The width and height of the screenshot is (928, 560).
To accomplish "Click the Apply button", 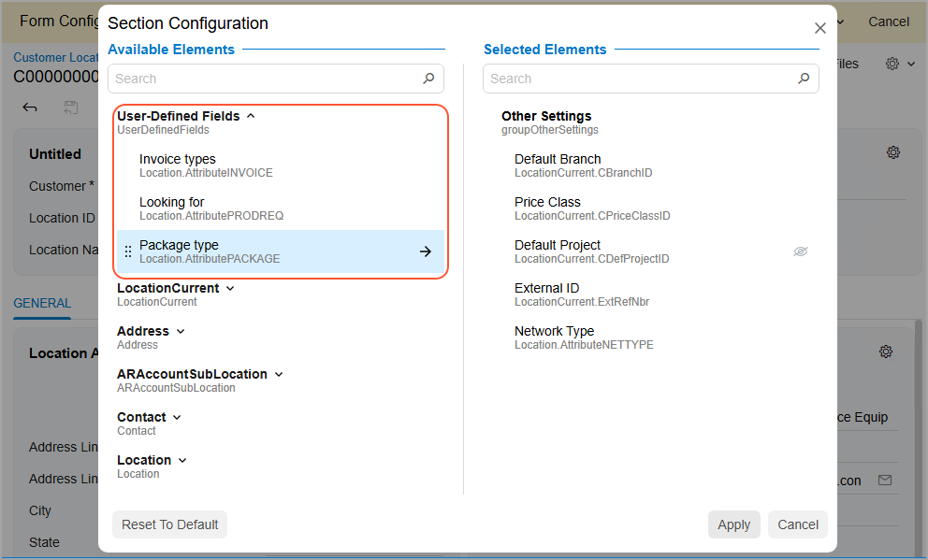I will point(733,524).
